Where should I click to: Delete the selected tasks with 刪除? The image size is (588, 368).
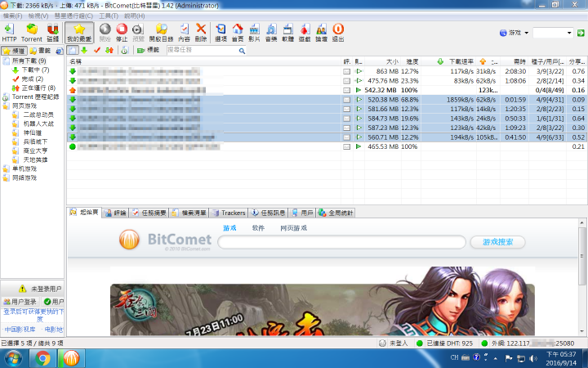(201, 33)
